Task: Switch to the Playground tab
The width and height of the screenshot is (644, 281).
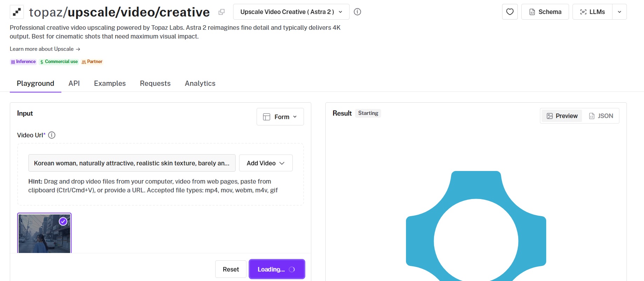Action: point(35,83)
